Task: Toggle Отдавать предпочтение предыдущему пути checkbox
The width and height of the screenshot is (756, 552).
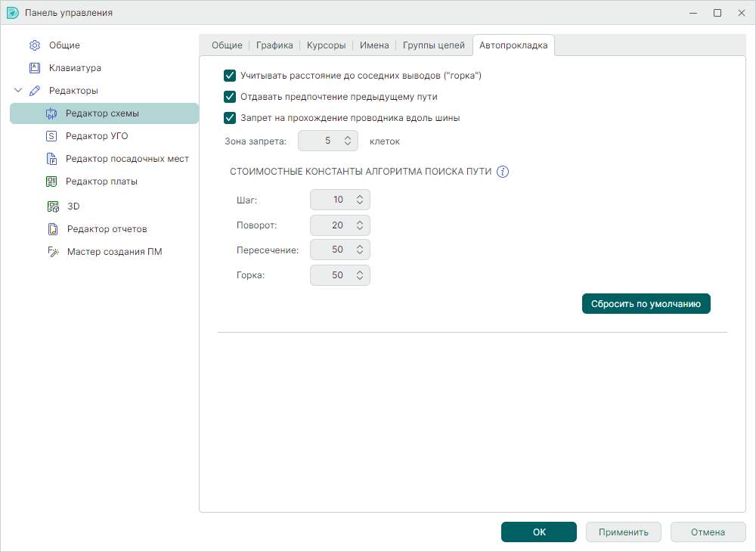Action: click(231, 97)
